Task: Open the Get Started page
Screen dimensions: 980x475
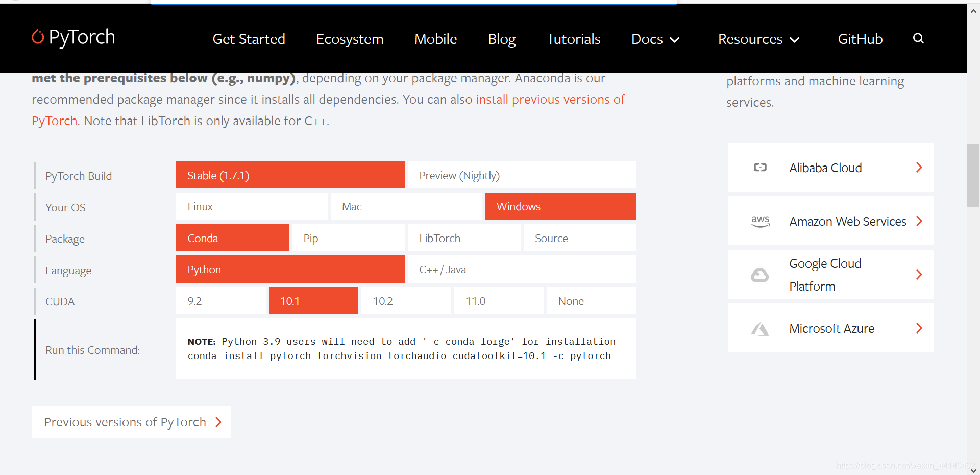Action: [249, 39]
